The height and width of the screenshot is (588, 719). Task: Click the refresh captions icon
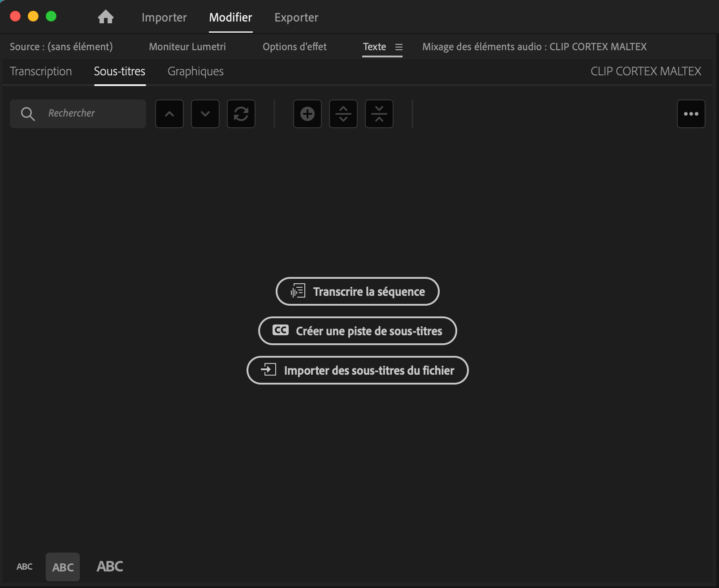(241, 114)
